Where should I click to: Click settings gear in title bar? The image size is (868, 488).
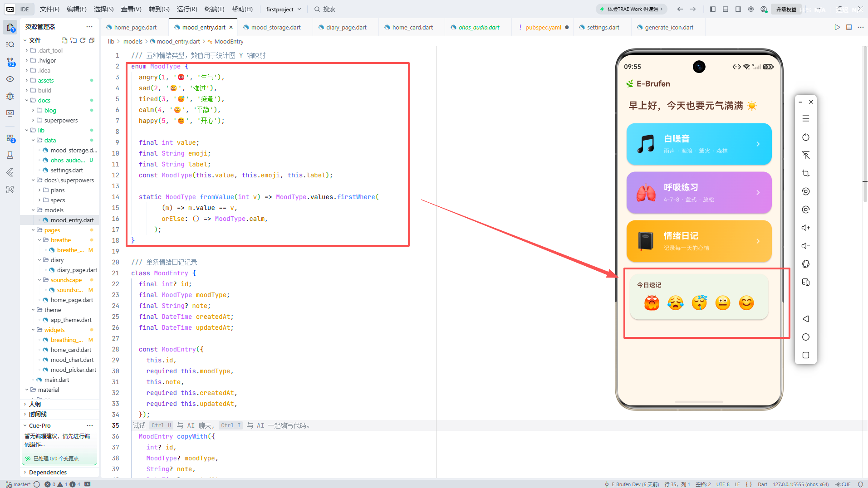[x=751, y=9]
